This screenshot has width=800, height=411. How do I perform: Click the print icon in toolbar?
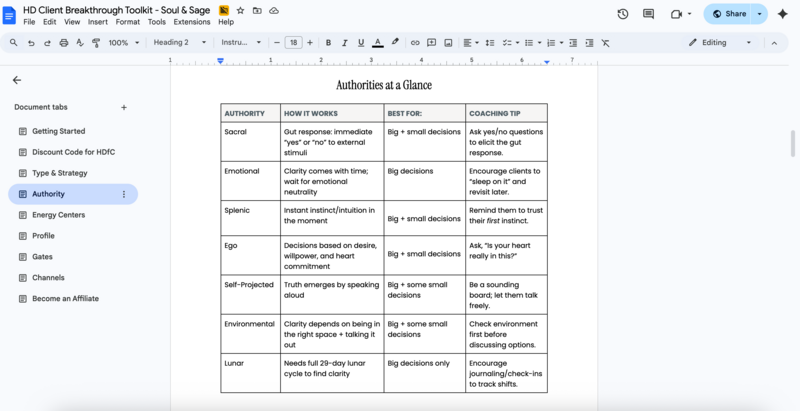[64, 43]
